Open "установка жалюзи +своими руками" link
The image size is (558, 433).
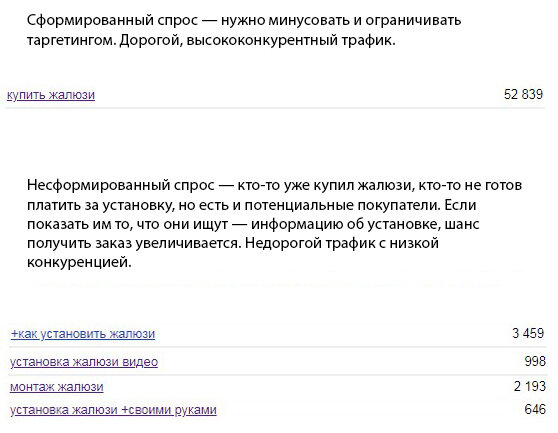(x=113, y=410)
